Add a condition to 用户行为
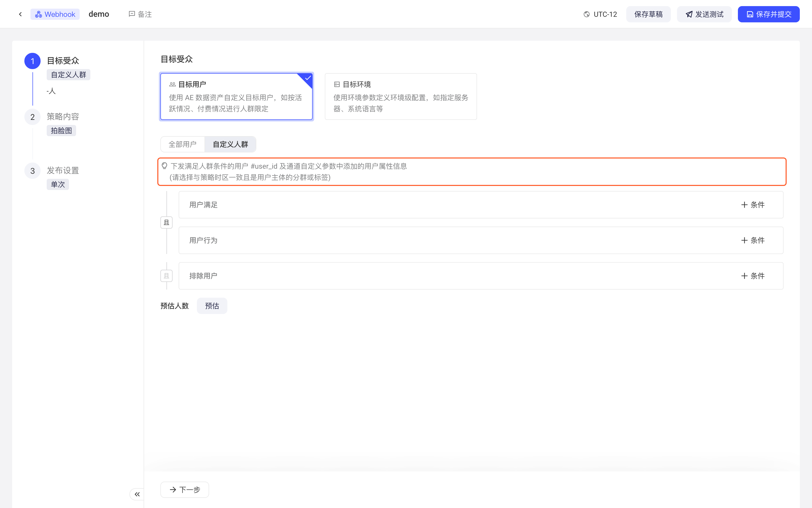Image resolution: width=812 pixels, height=508 pixels. point(753,240)
